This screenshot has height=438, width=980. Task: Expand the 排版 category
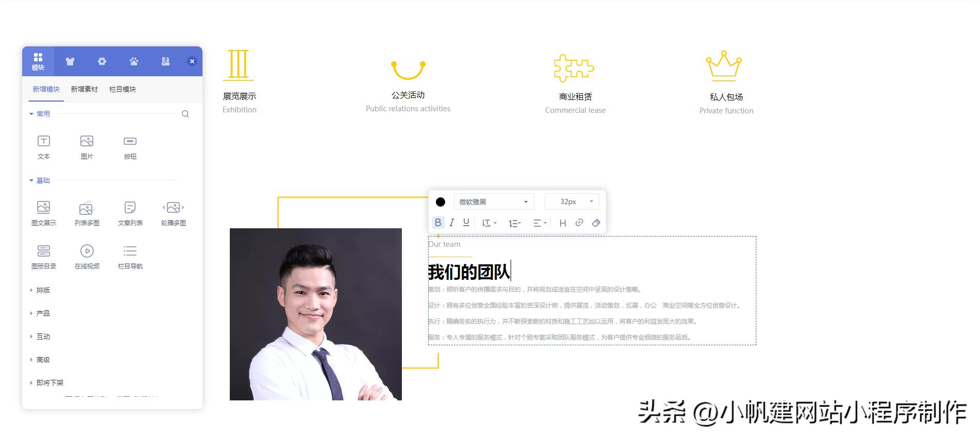point(40,290)
